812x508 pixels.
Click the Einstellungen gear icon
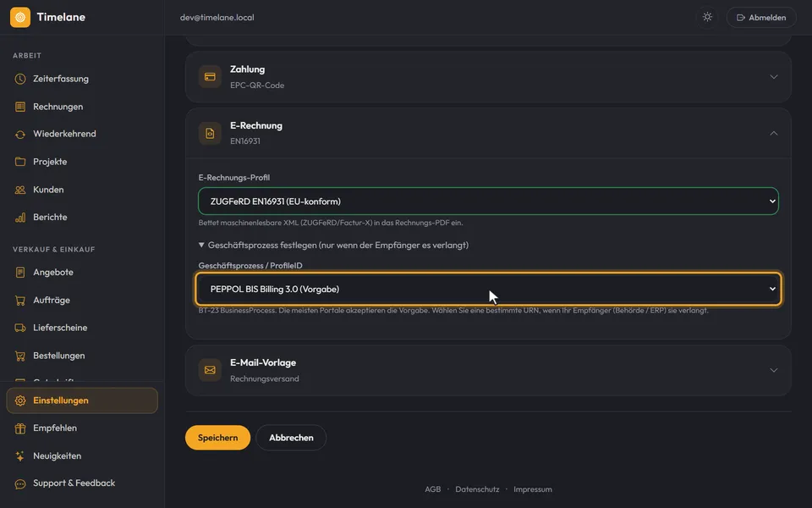coord(20,400)
